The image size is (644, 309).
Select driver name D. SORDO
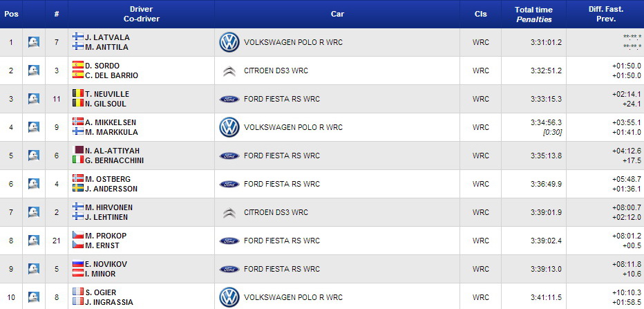tap(102, 66)
